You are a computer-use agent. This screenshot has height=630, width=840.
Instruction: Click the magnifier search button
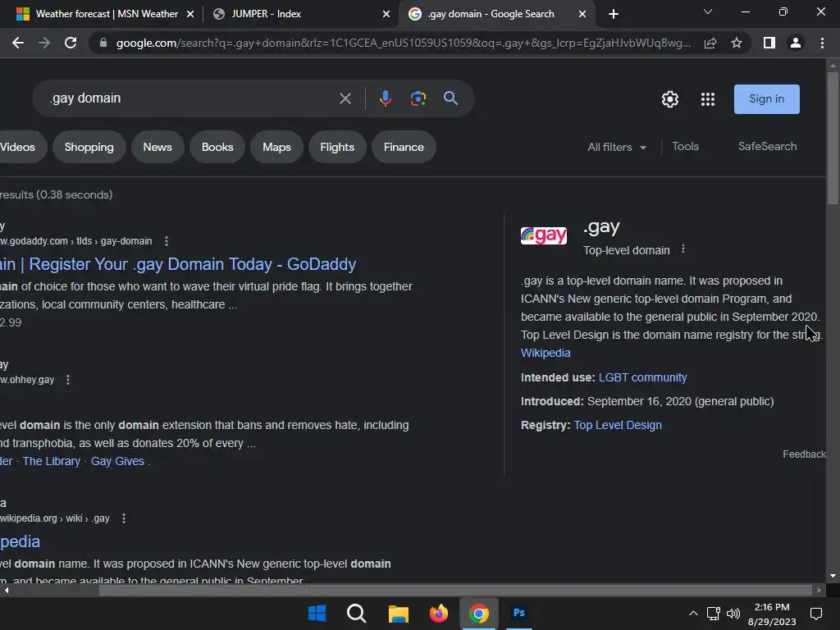pyautogui.click(x=450, y=98)
